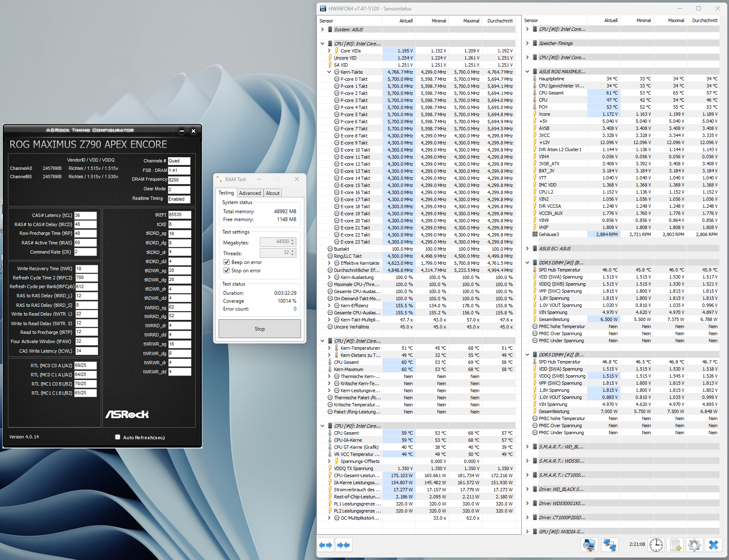Minimize the ASRock Timing Configurator window
This screenshot has height=560, width=729.
pos(182,131)
